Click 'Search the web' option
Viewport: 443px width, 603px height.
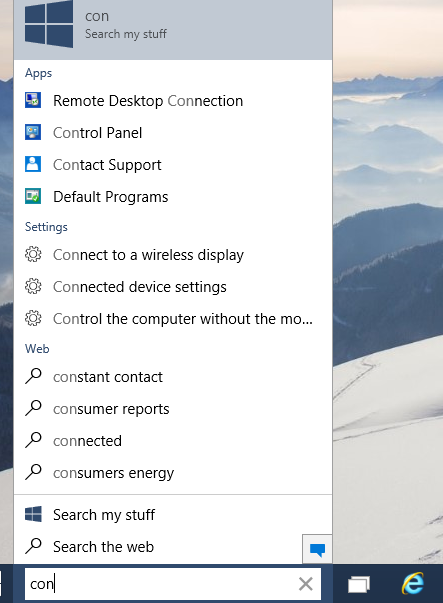point(158,546)
